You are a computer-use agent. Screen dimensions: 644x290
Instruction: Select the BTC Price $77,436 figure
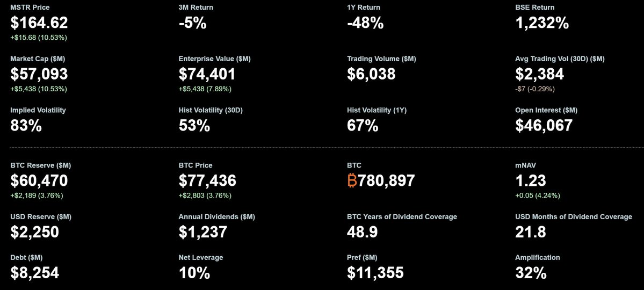[x=207, y=180]
